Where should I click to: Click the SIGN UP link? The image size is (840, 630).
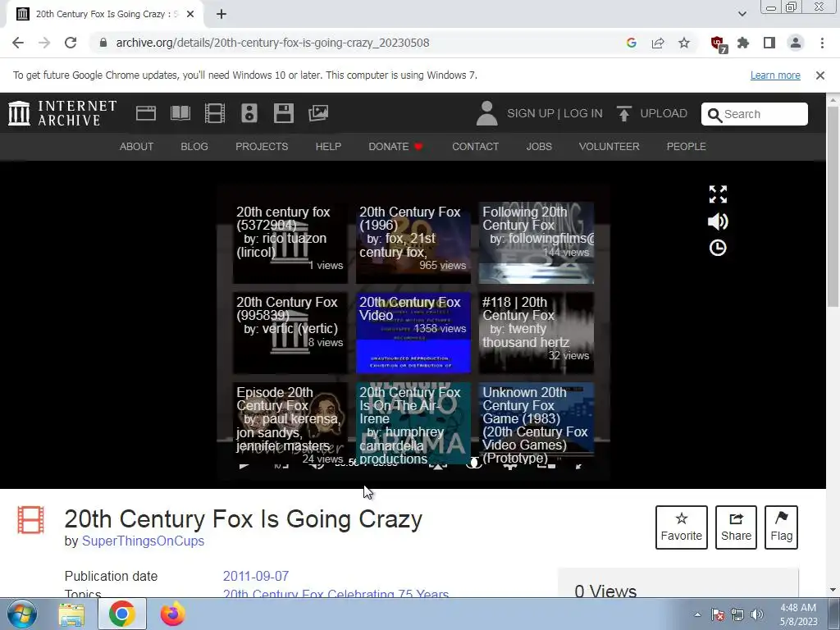[x=531, y=113]
